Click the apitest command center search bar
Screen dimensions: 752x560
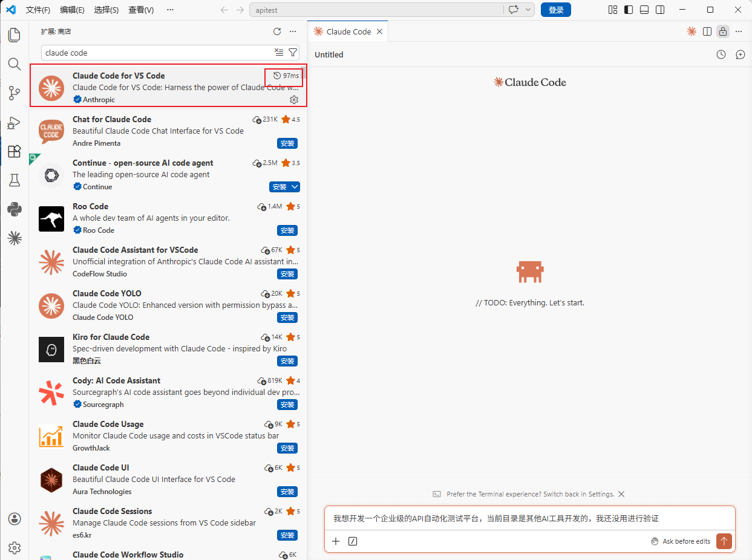pos(376,10)
